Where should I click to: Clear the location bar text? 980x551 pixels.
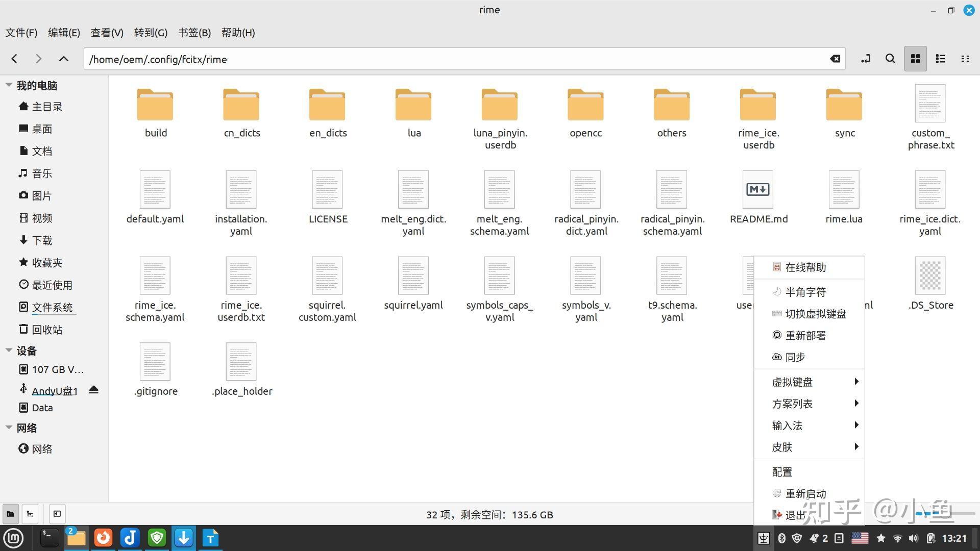tap(835, 59)
